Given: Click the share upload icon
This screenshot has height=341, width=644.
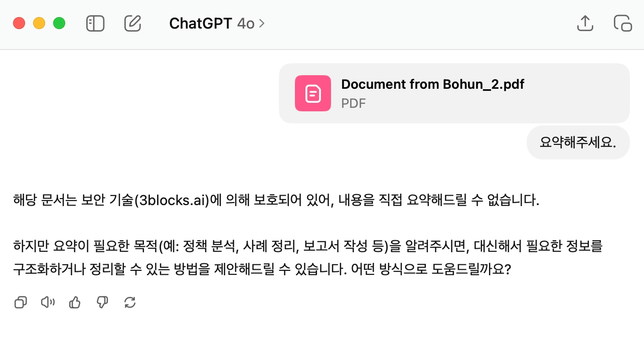Looking at the screenshot, I should (x=585, y=23).
